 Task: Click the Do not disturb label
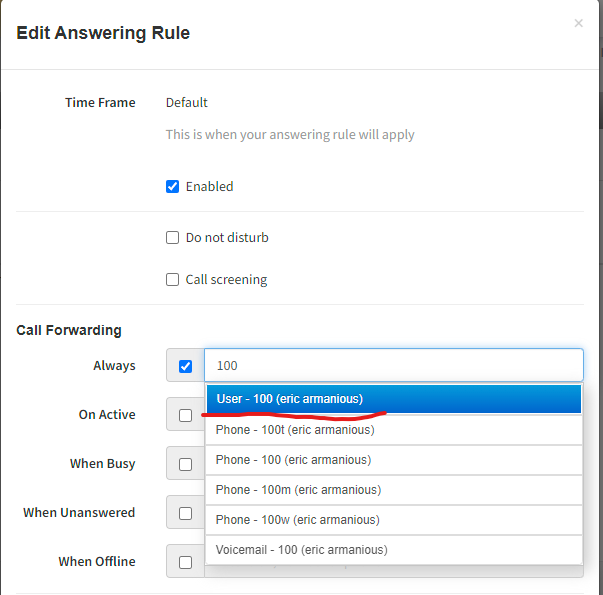tap(227, 238)
